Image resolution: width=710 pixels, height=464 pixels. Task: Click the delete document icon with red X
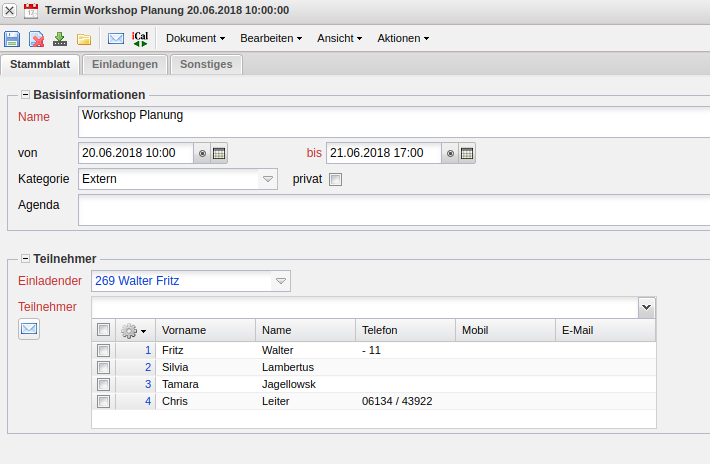pos(36,39)
